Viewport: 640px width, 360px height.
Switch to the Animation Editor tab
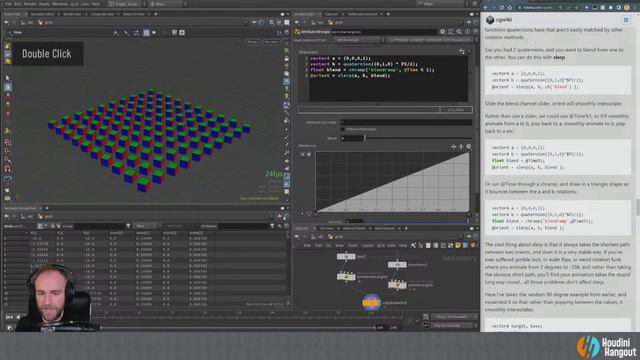tap(42, 14)
